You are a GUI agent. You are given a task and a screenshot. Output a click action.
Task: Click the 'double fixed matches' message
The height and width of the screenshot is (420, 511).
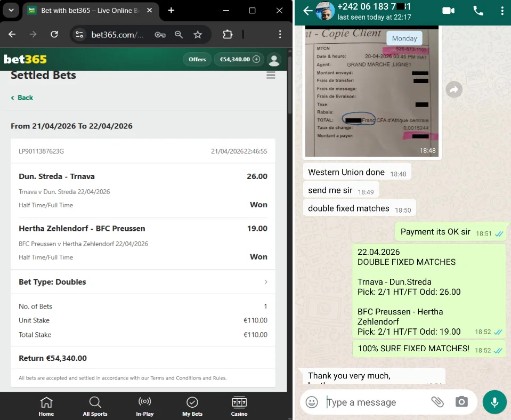[360, 208]
